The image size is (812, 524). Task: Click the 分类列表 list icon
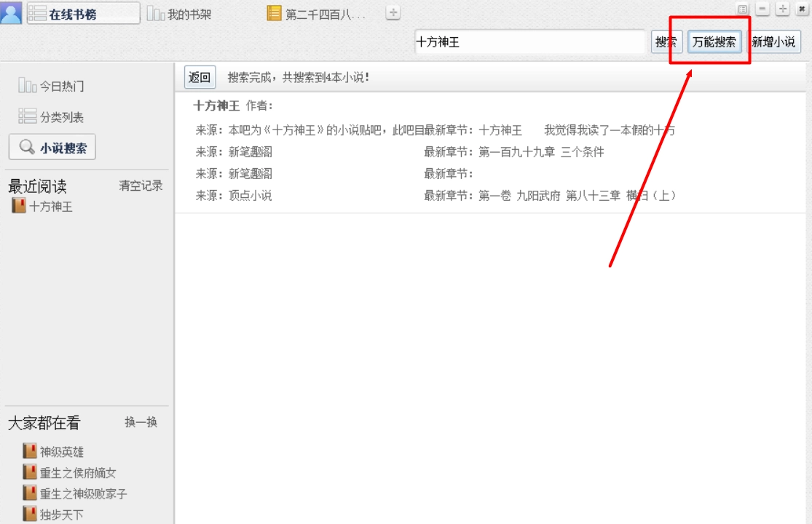(27, 116)
